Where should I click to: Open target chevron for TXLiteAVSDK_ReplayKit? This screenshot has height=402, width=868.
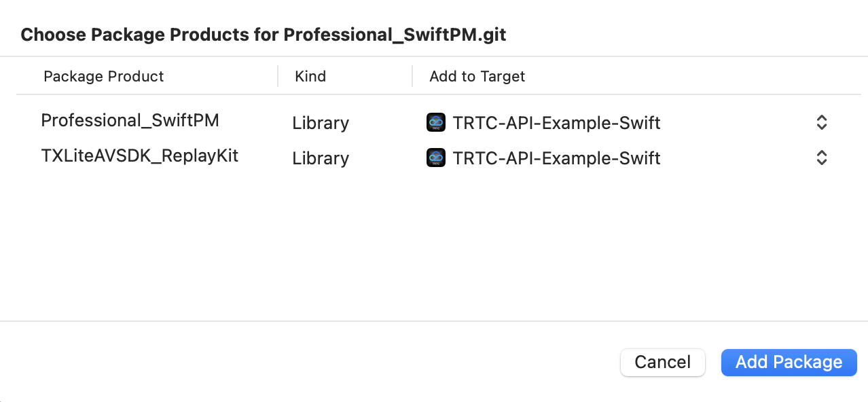[x=821, y=158]
